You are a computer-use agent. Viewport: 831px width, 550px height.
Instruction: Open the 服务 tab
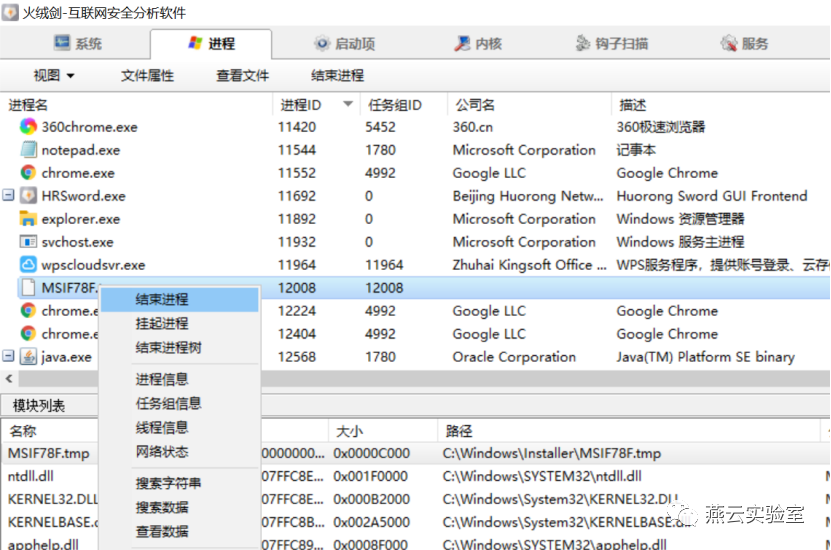[744, 43]
